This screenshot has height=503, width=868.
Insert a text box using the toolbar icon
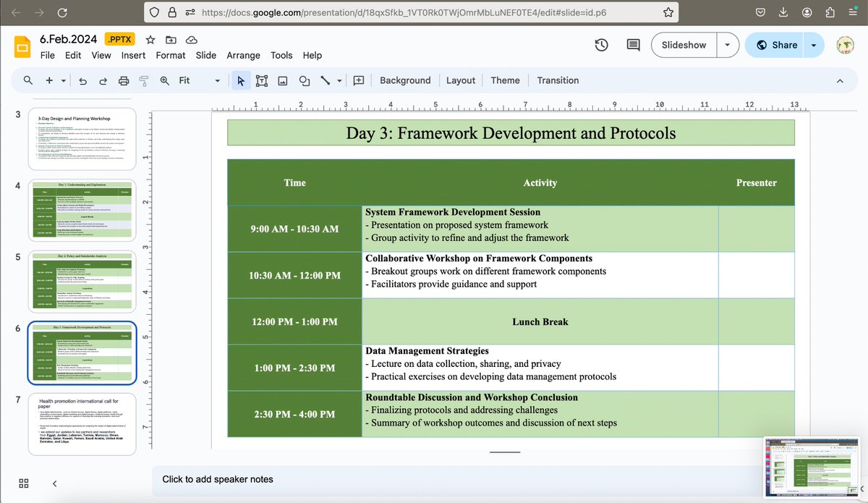click(x=261, y=80)
